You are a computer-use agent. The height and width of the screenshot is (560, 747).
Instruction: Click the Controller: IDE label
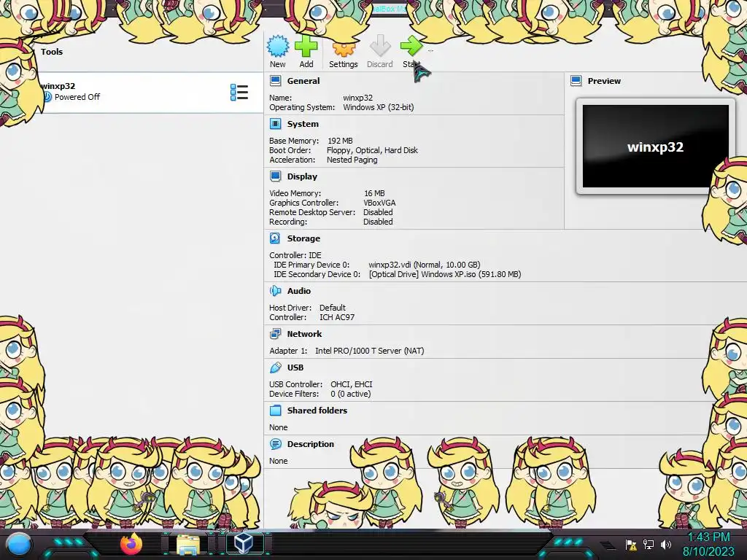295,254
